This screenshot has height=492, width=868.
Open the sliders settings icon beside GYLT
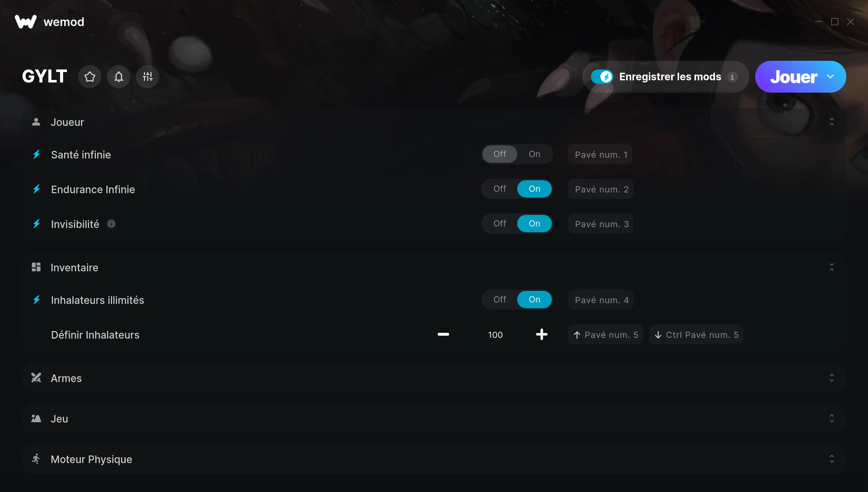(148, 77)
